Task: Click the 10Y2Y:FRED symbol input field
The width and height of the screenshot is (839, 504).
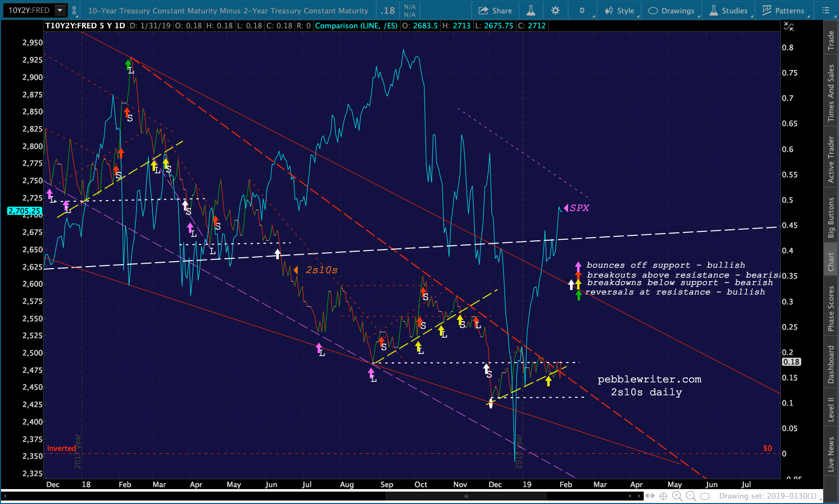Action: [x=29, y=10]
